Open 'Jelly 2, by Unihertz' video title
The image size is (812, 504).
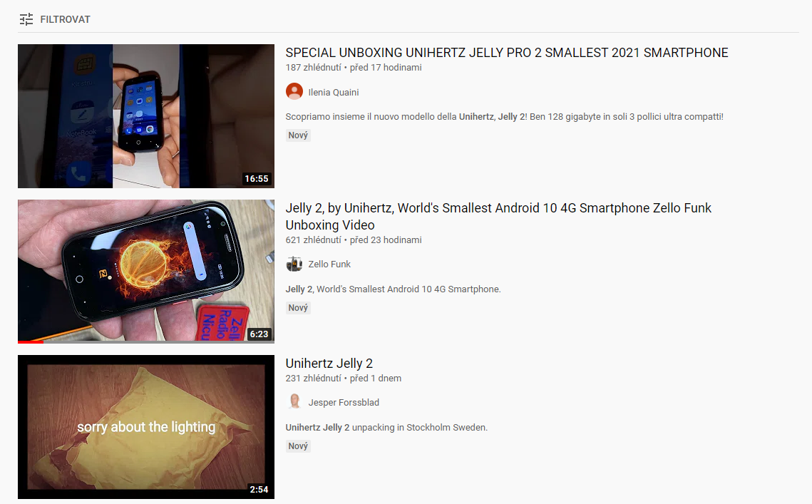pyautogui.click(x=498, y=217)
